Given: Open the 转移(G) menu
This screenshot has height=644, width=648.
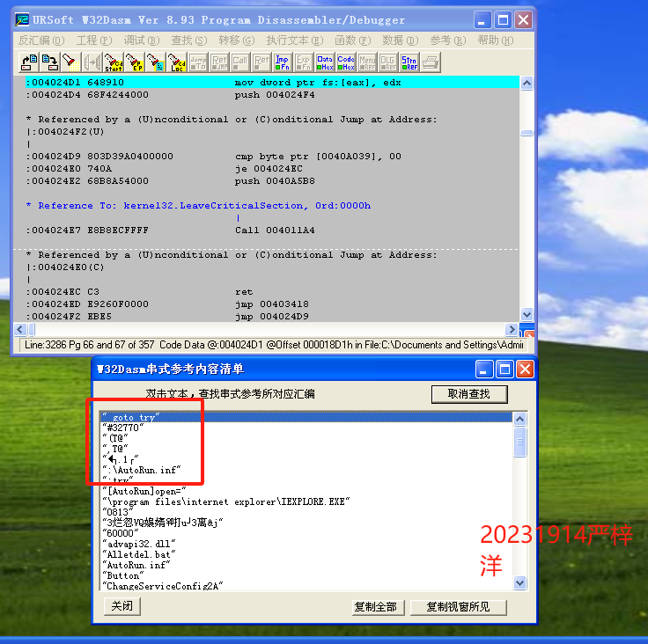Looking at the screenshot, I should click(x=237, y=40).
